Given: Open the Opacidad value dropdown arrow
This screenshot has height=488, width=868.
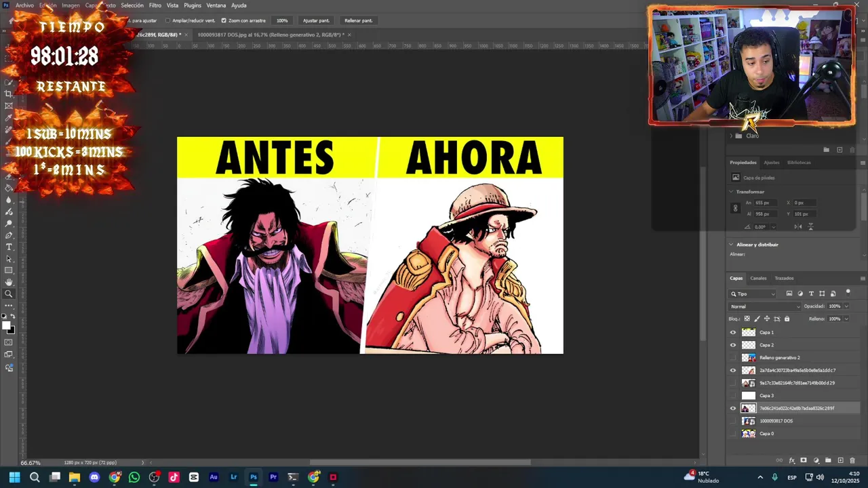Looking at the screenshot, I should point(846,306).
